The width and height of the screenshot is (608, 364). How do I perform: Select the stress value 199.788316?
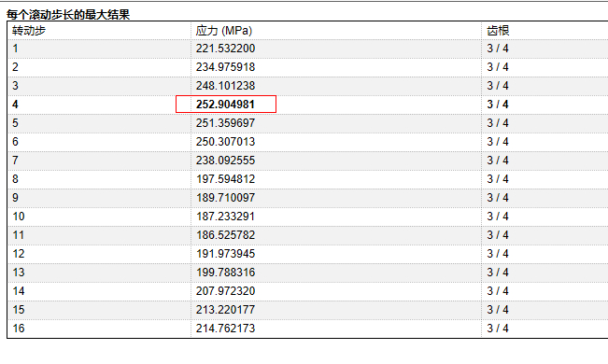click(225, 273)
